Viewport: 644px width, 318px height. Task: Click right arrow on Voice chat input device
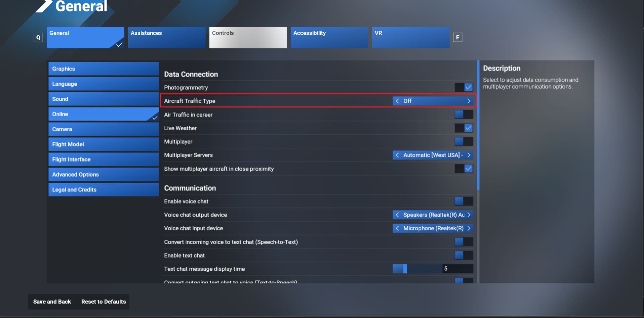[469, 228]
